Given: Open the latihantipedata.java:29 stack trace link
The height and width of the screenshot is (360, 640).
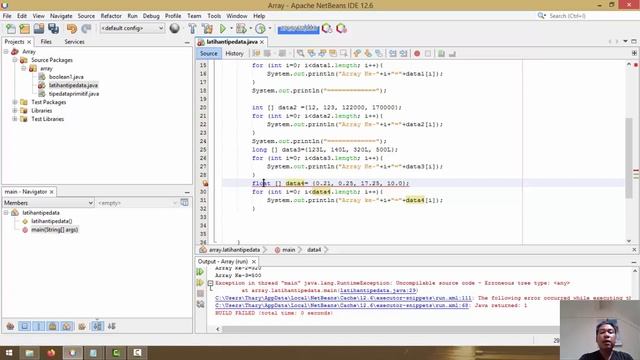Looking at the screenshot, I should point(378,291).
